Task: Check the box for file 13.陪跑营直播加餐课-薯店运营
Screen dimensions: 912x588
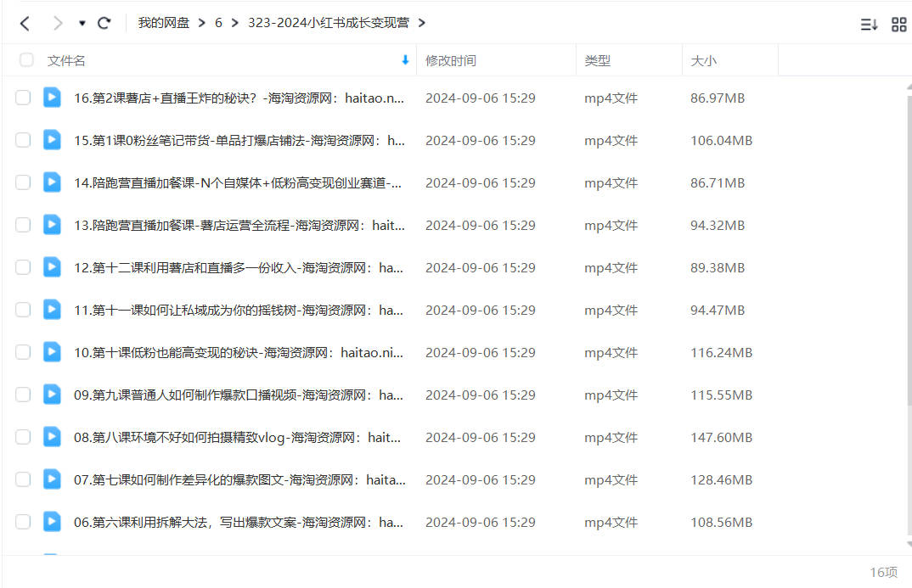Action: [23, 225]
